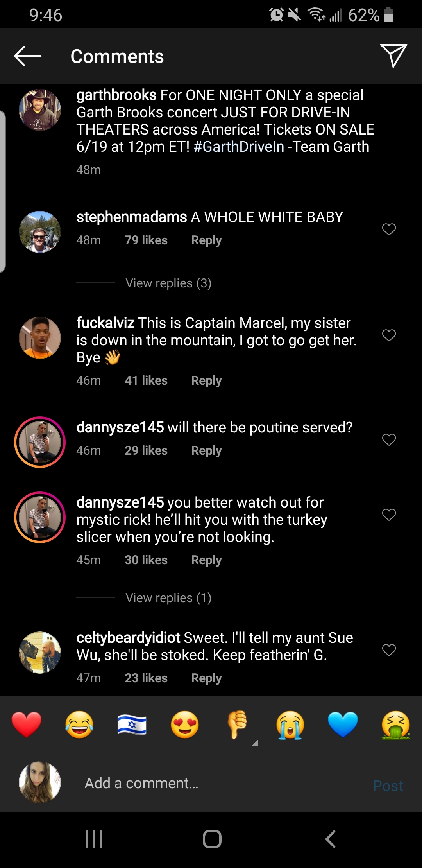This screenshot has height=868, width=422.
Task: Expand replies under stephenmadams' comment
Action: [x=168, y=283]
